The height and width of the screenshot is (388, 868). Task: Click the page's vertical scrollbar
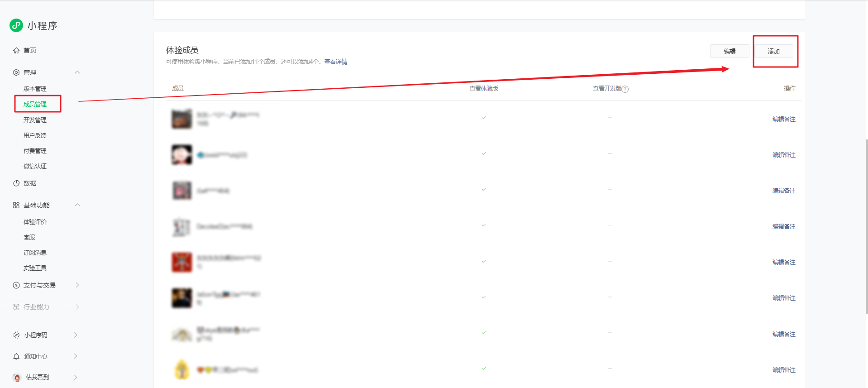click(x=866, y=226)
